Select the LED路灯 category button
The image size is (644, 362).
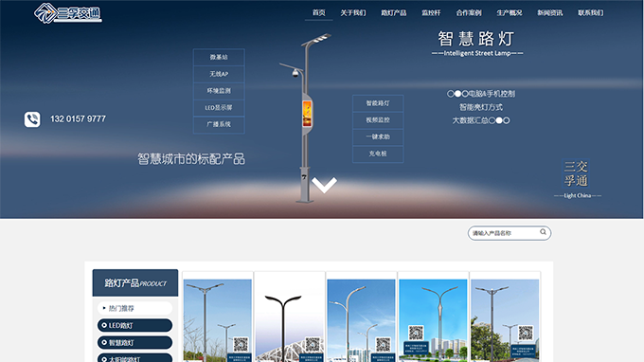coord(134,325)
